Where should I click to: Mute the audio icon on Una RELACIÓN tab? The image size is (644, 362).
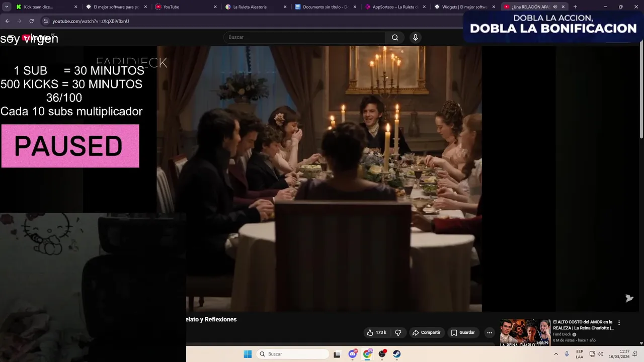pos(555,7)
